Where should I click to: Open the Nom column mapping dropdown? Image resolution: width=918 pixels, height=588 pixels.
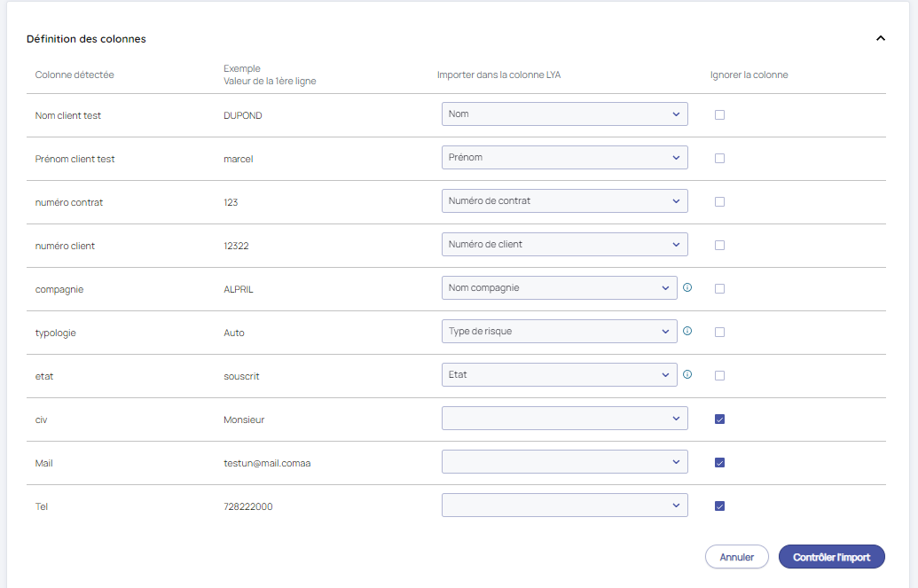(x=564, y=114)
